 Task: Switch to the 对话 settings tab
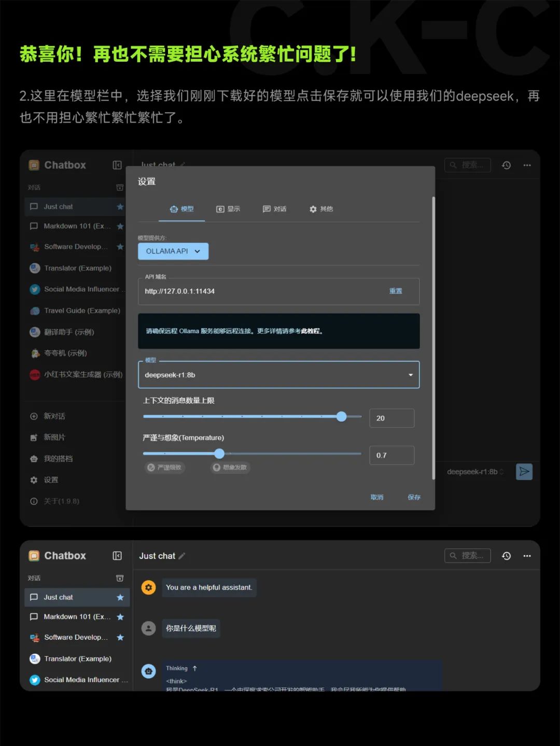coord(274,209)
